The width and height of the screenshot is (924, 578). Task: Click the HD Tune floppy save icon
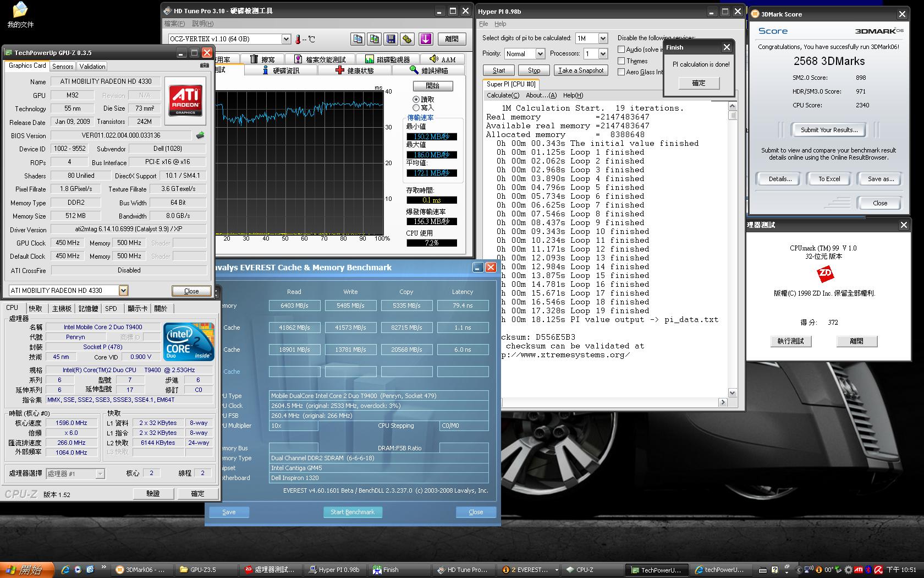coord(391,39)
